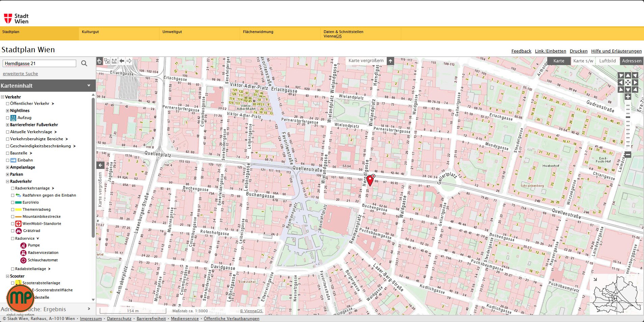Pan the map to the right
Screen dimensions: 644x322
[x=635, y=82]
